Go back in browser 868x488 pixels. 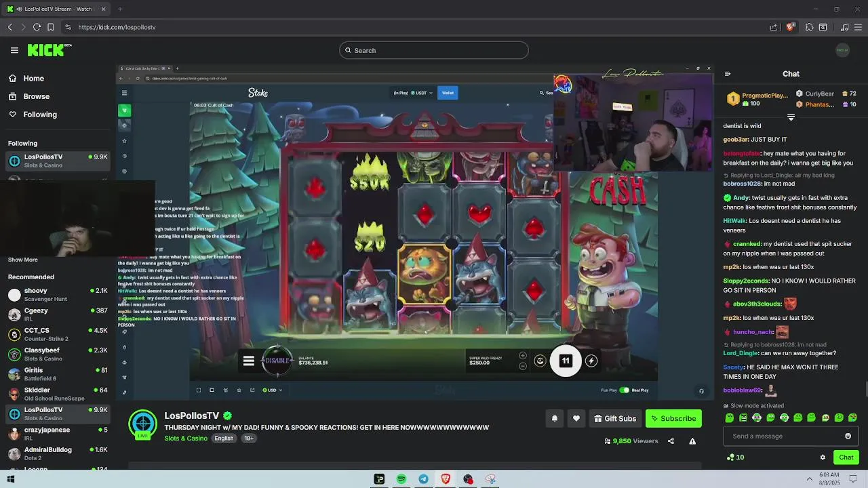click(x=9, y=27)
